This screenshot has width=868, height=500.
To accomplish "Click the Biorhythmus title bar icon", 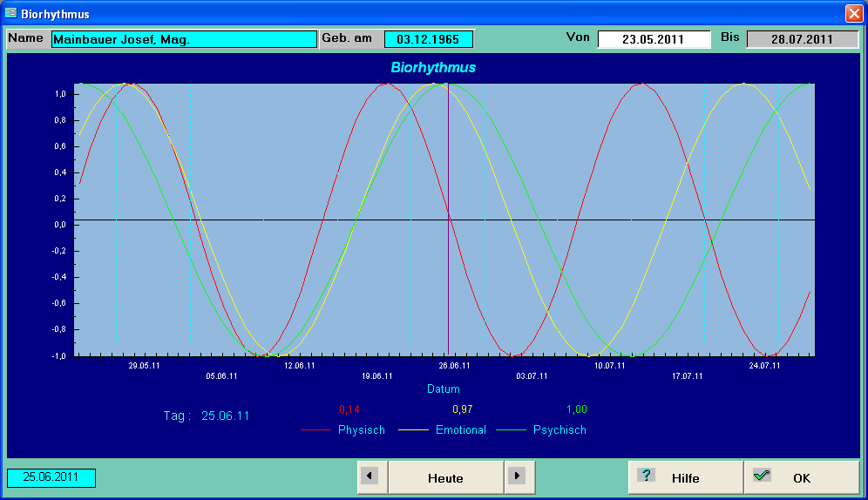I will click(x=10, y=14).
